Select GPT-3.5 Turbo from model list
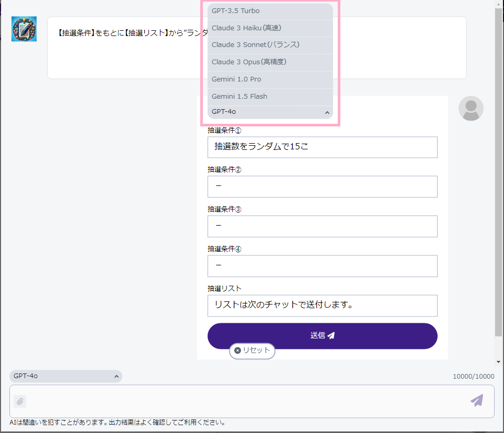Viewport: 504px width, 433px height. (x=270, y=11)
